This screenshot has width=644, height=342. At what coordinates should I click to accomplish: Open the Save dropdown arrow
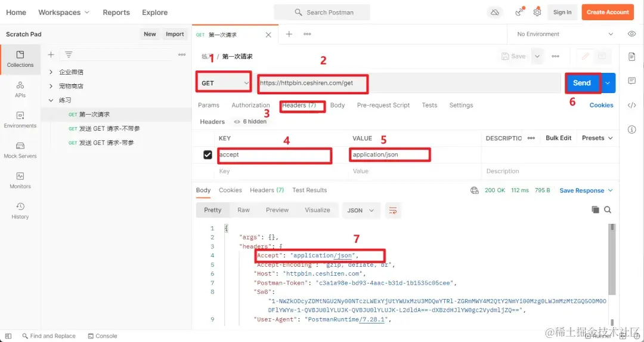point(537,56)
